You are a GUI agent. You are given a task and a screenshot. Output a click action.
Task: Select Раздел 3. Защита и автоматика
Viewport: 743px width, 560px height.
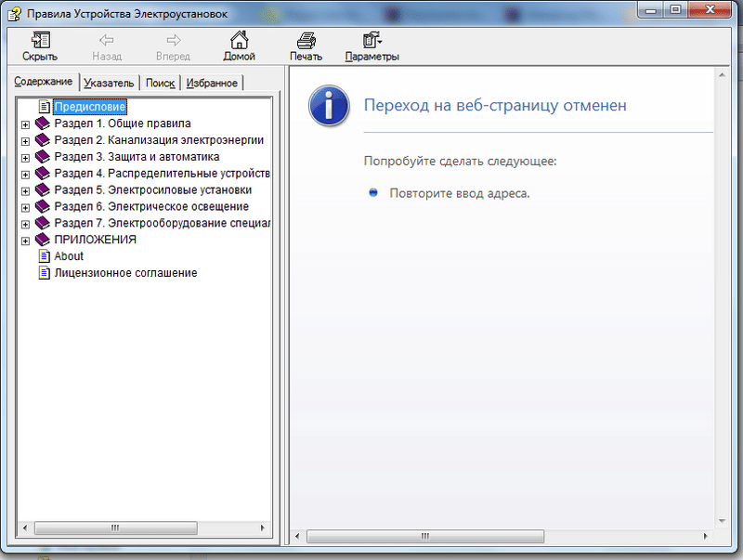[x=137, y=157]
